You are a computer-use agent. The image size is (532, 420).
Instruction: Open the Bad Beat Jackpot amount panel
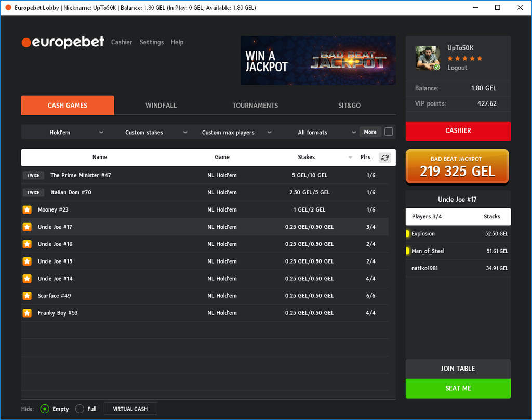pos(457,167)
